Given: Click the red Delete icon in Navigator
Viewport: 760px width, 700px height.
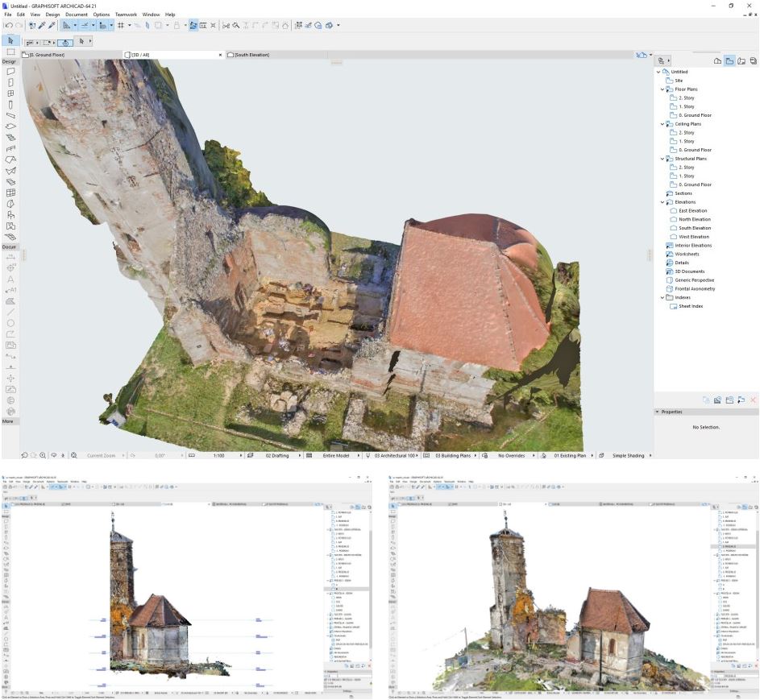Looking at the screenshot, I should (753, 400).
